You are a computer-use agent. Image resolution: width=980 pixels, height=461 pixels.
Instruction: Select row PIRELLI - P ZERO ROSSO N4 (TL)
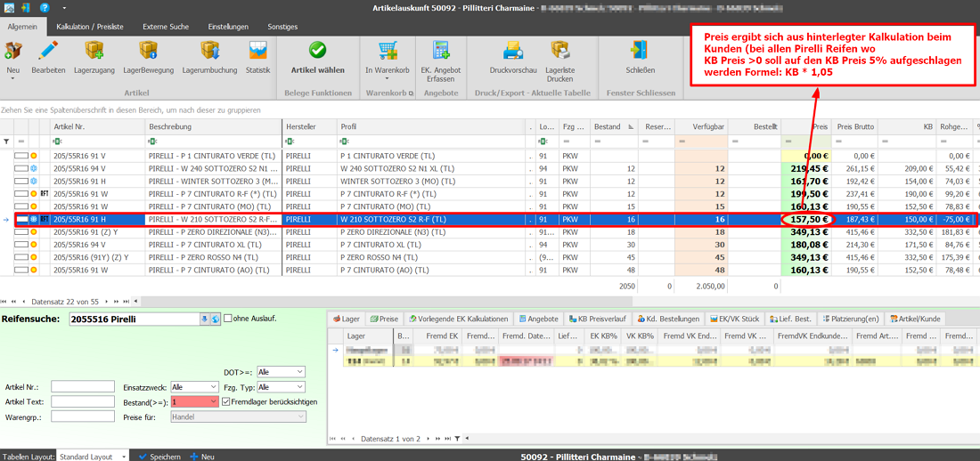[490, 257]
